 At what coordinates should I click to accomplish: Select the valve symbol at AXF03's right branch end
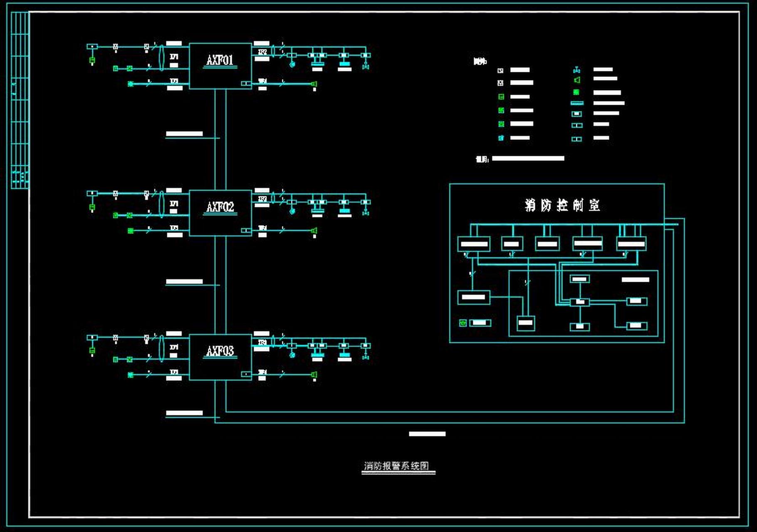[x=366, y=356]
